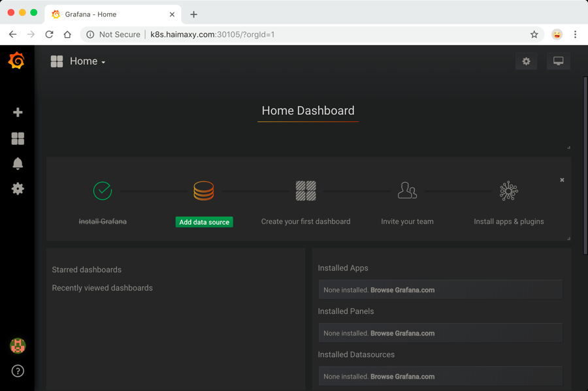
Task: Open Browse Grafana.com under Installed Datasources
Action: tap(402, 377)
